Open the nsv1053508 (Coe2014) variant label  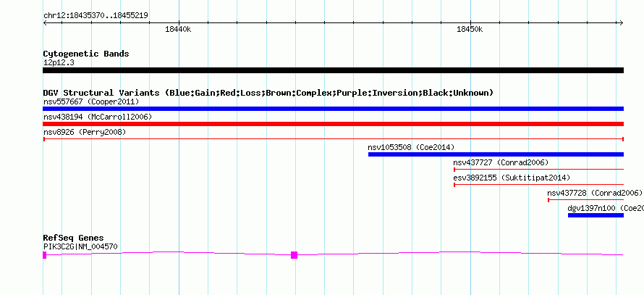411,148
